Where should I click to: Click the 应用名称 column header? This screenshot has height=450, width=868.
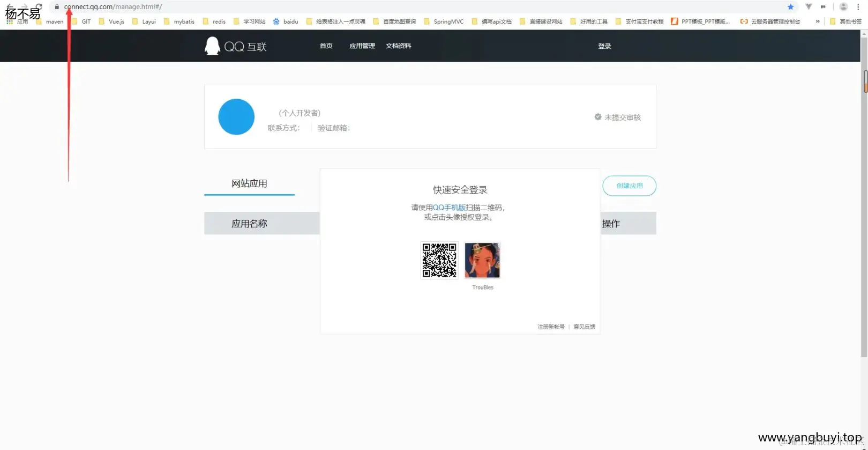click(249, 224)
